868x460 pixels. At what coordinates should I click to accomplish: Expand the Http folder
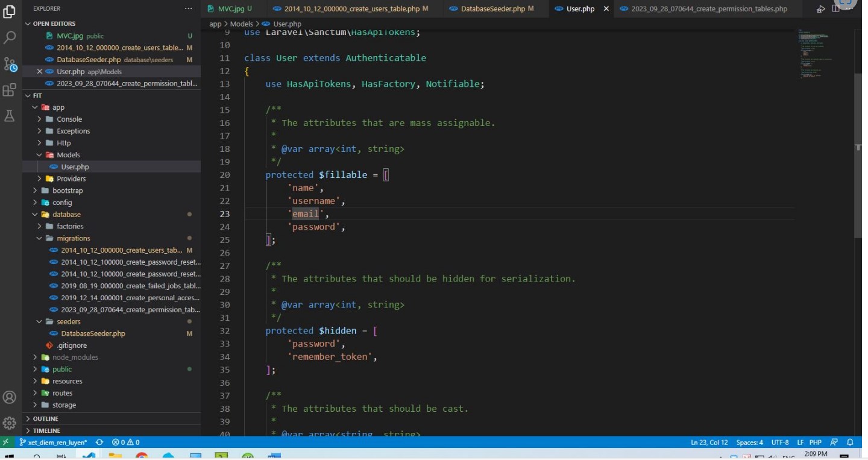pos(63,143)
